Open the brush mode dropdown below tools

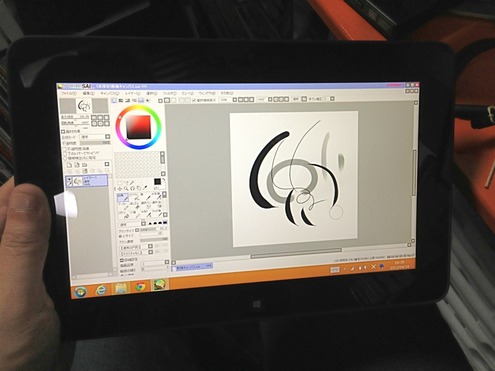tap(143, 224)
